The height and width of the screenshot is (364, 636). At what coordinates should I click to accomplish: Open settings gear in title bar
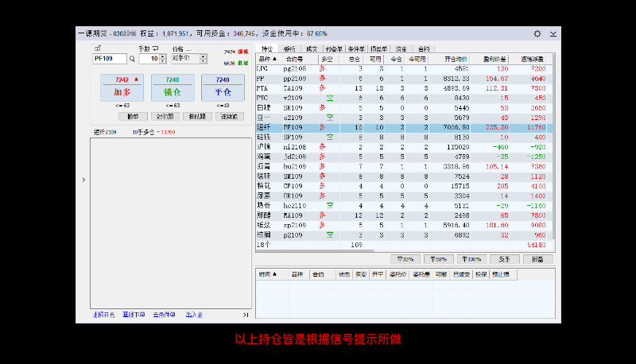tap(537, 33)
